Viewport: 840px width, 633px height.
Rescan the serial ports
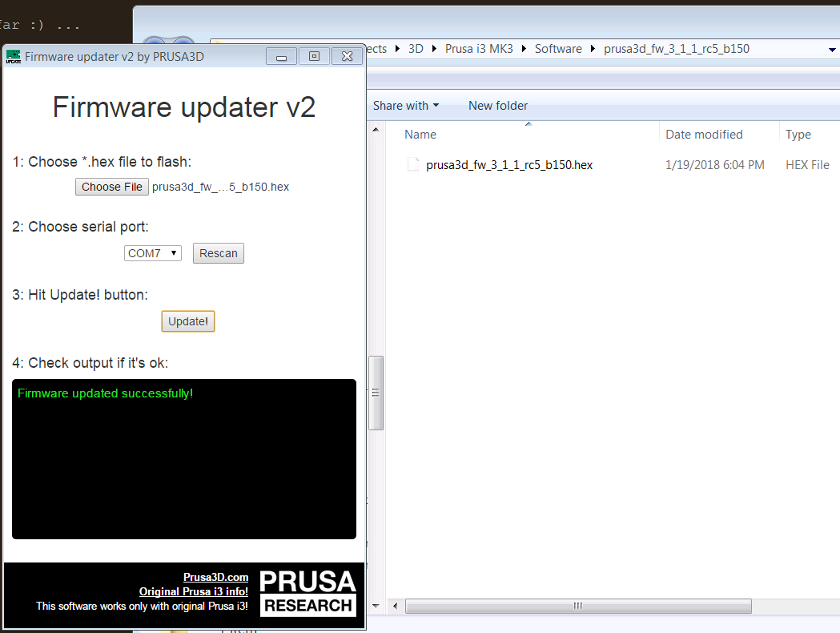pyautogui.click(x=219, y=253)
